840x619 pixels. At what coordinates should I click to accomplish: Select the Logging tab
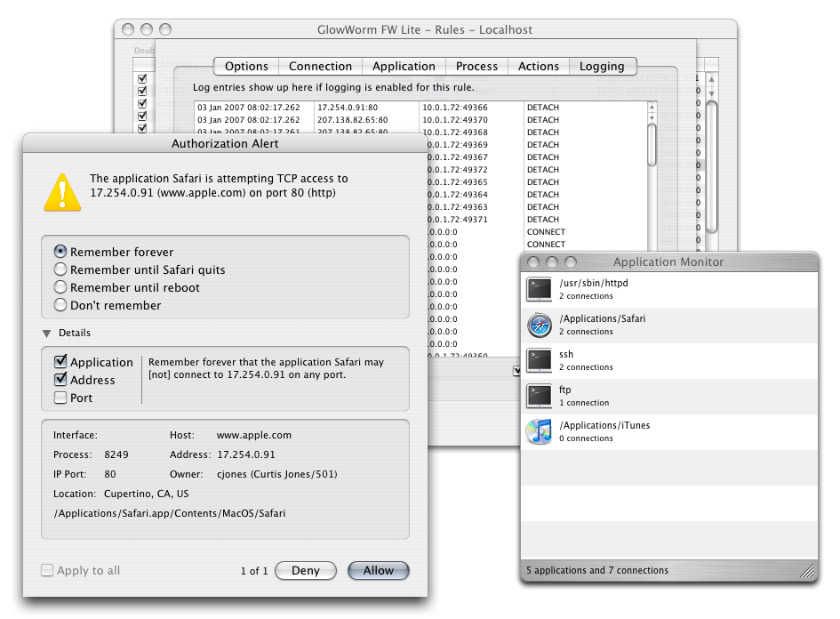(x=602, y=67)
